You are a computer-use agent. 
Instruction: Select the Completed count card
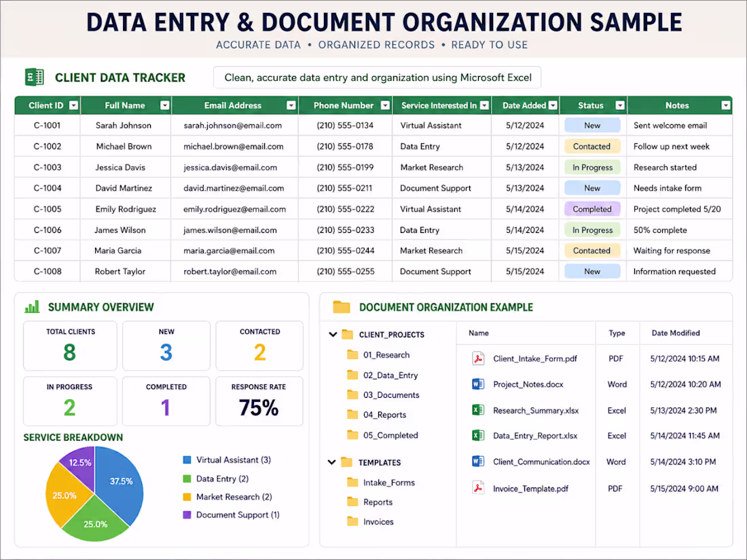pyautogui.click(x=166, y=401)
